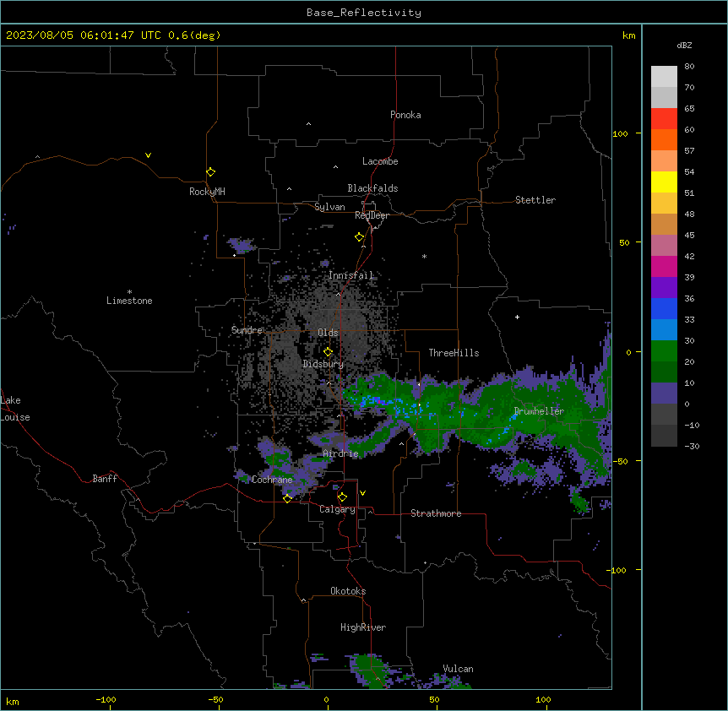
Task: Click the yellow diamond marker below Cochrane
Action: 287,498
